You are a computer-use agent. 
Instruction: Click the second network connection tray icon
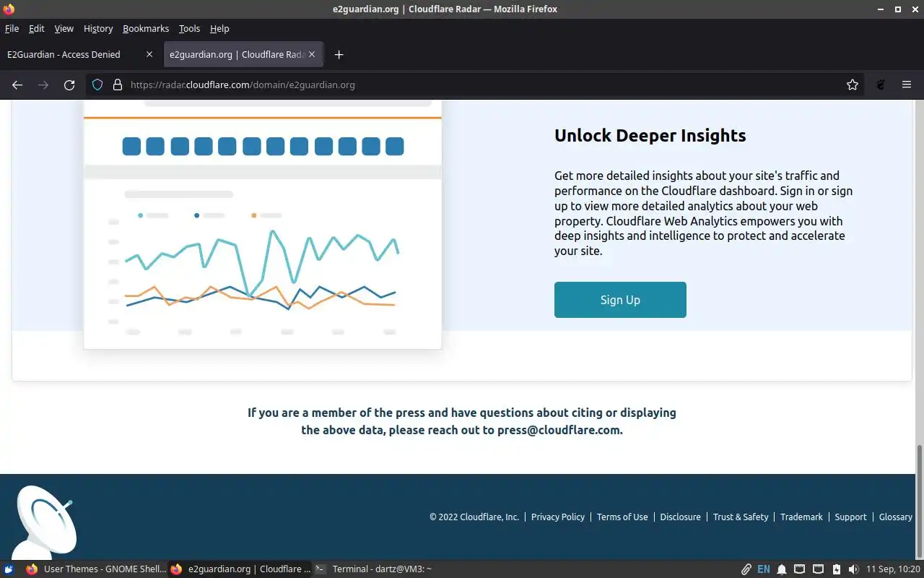pos(818,569)
